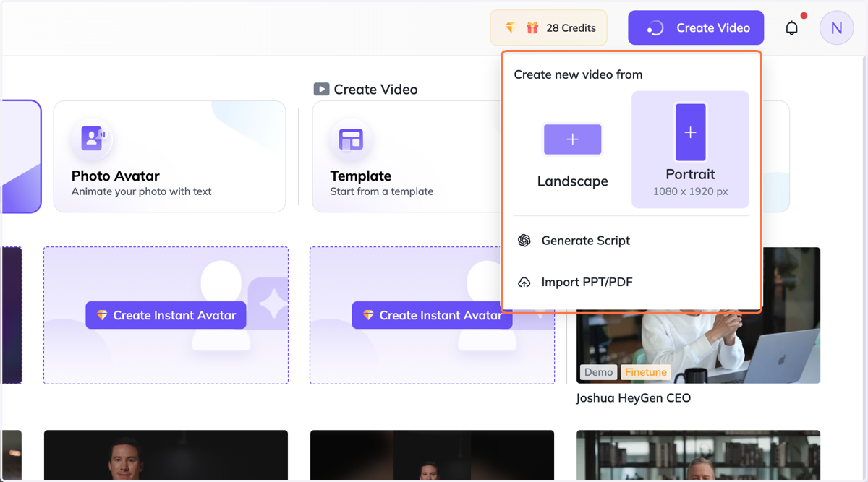The width and height of the screenshot is (868, 482).
Task: Open the notifications bell
Action: tap(792, 28)
